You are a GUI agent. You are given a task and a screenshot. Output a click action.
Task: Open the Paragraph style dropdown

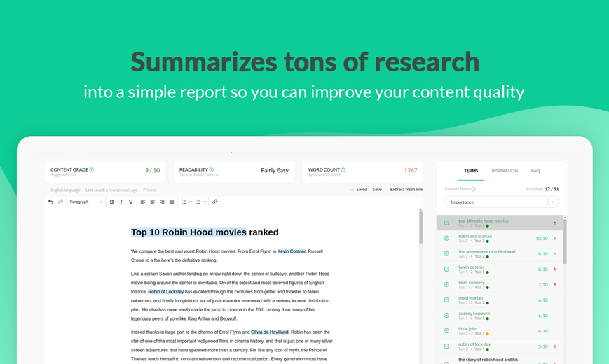point(85,202)
